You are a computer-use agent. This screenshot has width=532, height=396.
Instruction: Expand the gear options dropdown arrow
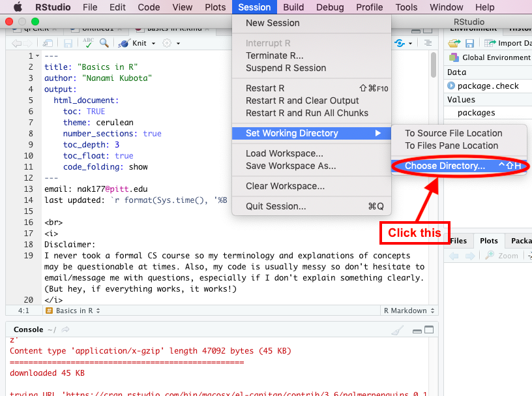coord(178,44)
